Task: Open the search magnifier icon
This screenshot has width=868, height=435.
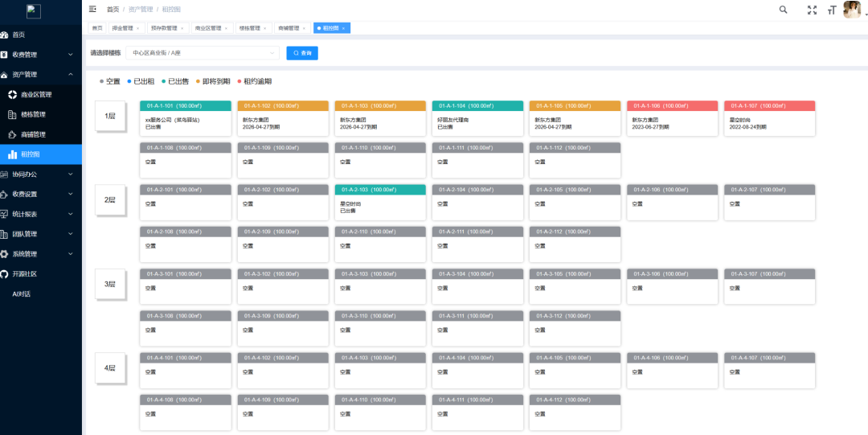Action: (784, 10)
